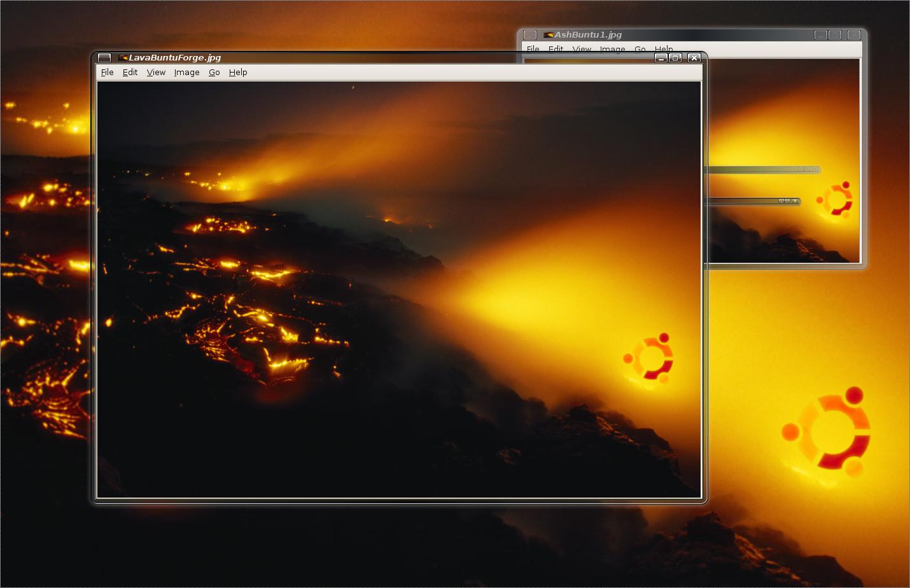Click the LavaBuntuForge.jpg title bar text
This screenshot has height=588, width=910.
tap(175, 58)
